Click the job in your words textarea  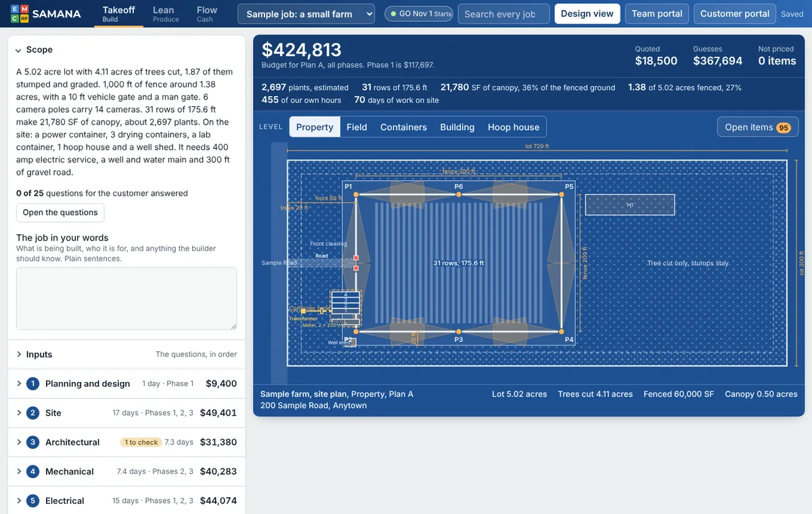click(x=127, y=299)
